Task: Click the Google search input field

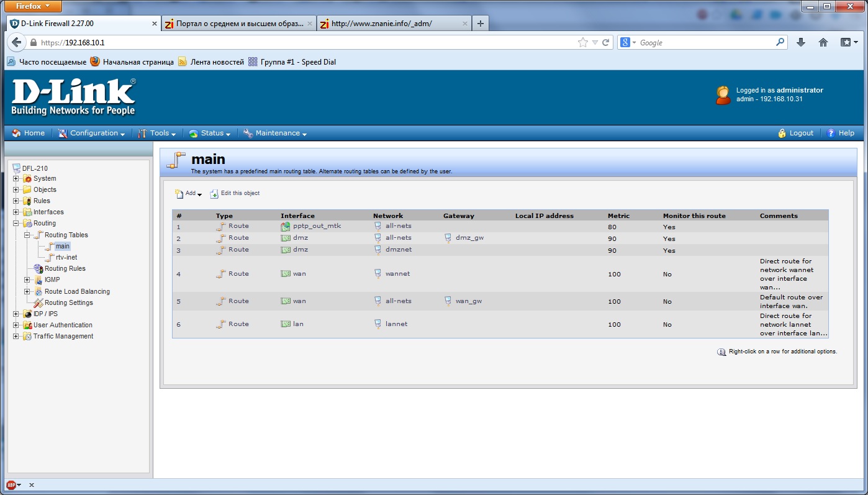Action: pyautogui.click(x=706, y=42)
